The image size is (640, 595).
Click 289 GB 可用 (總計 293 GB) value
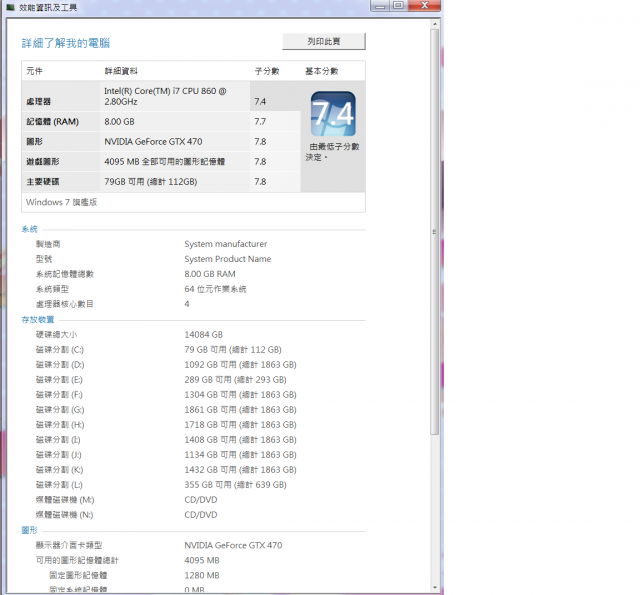[236, 380]
